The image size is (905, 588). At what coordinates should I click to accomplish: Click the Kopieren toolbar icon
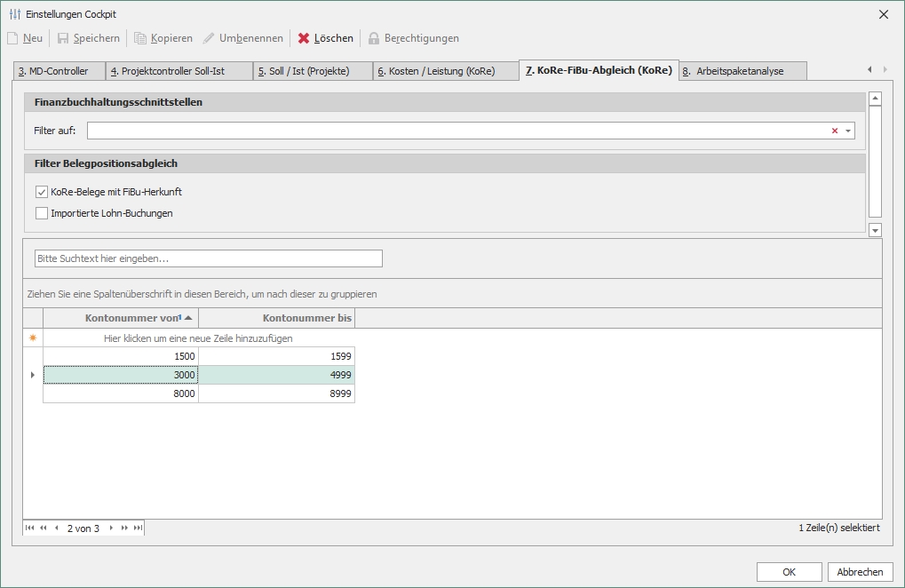(x=140, y=38)
